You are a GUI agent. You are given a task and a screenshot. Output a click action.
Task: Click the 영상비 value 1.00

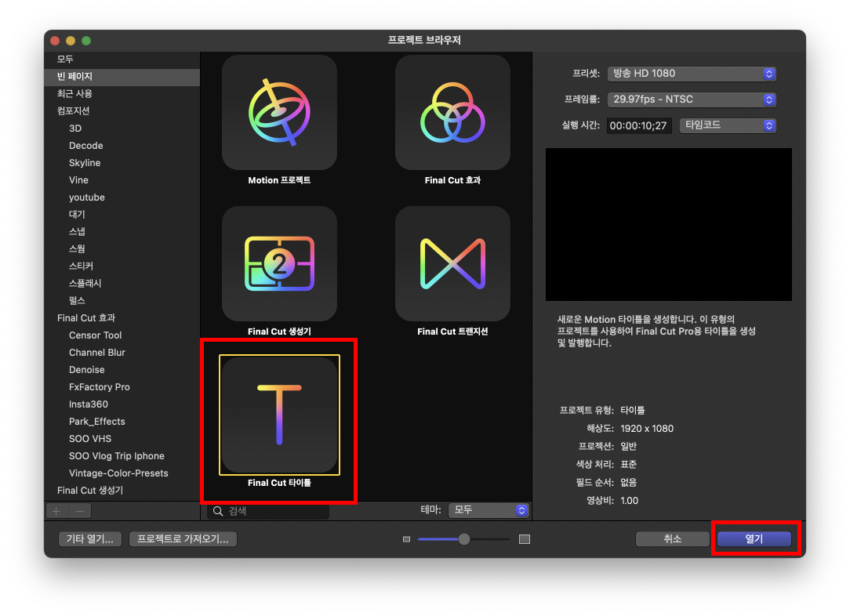coord(630,501)
